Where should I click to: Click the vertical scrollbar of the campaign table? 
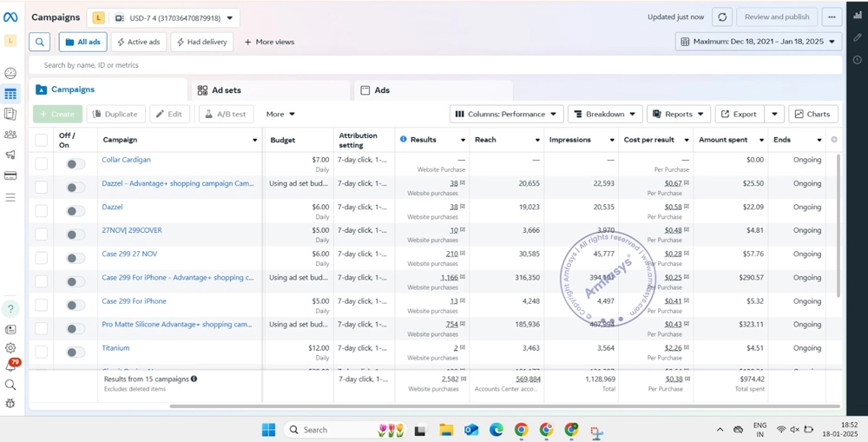pyautogui.click(x=839, y=226)
